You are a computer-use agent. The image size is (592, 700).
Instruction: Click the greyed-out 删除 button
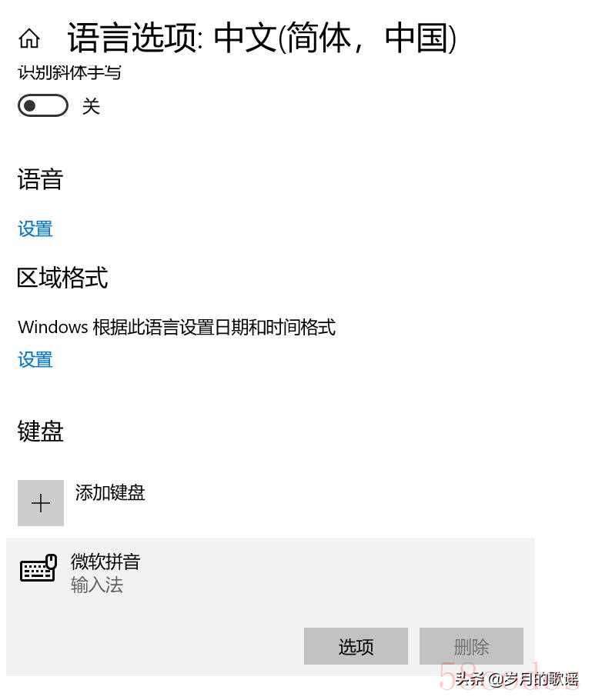coord(471,646)
